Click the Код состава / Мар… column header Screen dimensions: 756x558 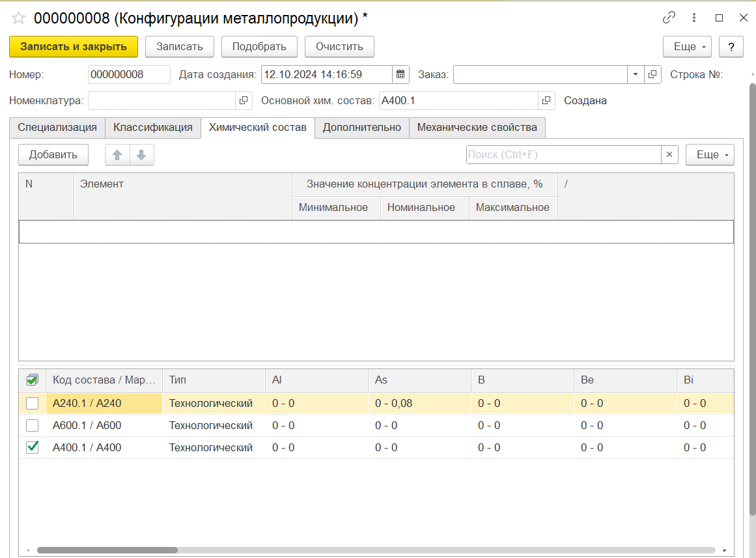tap(104, 380)
